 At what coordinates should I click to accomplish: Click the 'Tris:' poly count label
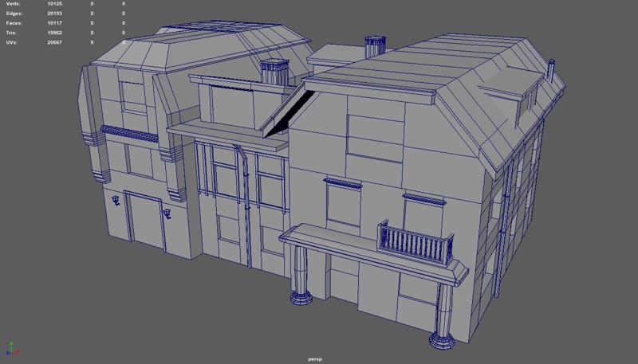(x=11, y=33)
